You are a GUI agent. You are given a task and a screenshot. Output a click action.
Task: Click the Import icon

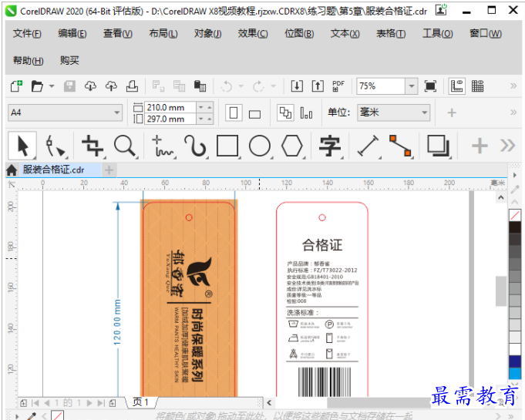(297, 86)
